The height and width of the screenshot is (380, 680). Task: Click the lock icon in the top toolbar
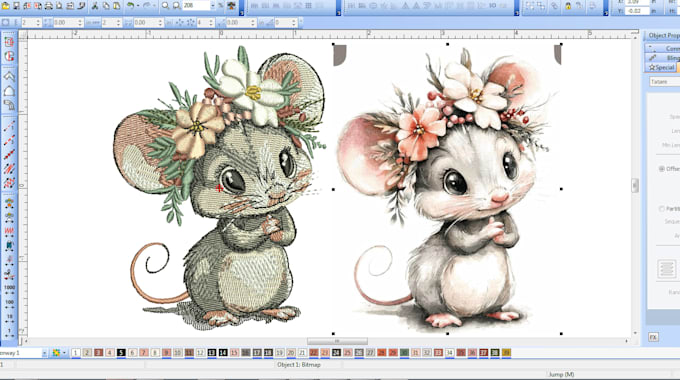pos(568,6)
